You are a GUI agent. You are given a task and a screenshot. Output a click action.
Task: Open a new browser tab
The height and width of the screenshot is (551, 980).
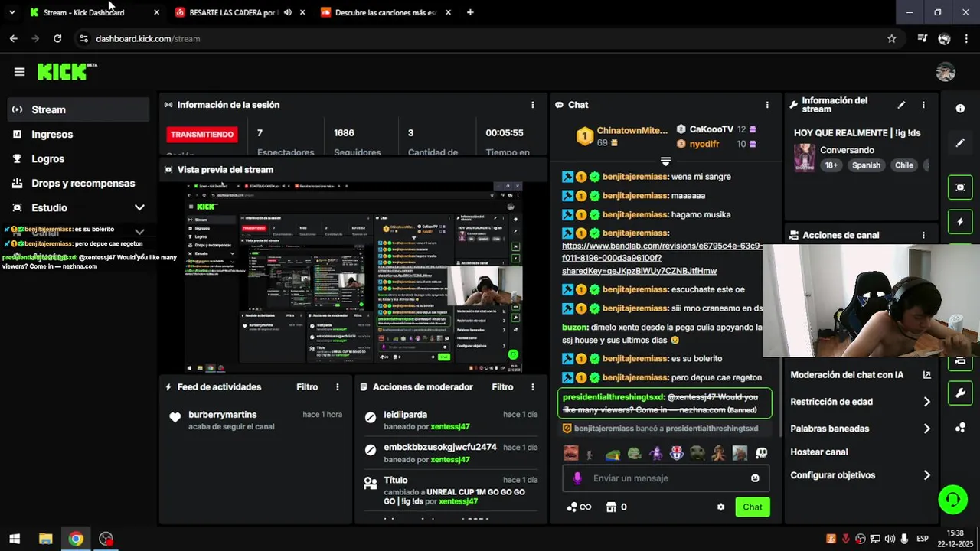(x=470, y=12)
